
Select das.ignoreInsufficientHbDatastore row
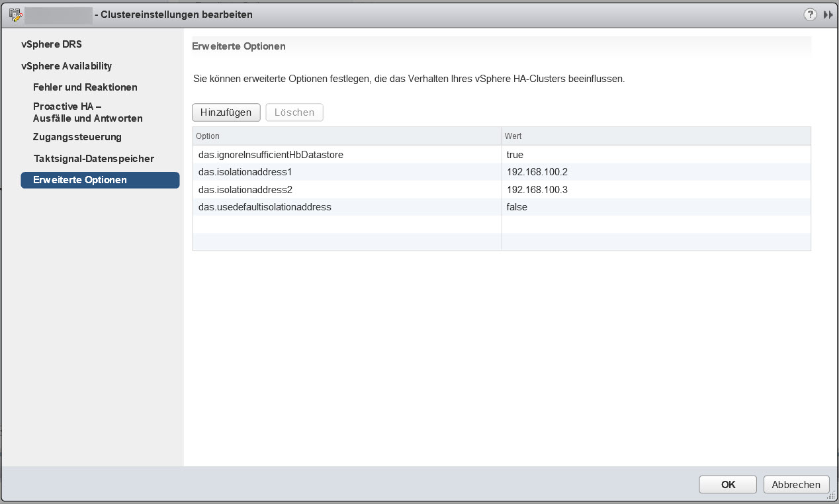(502, 154)
